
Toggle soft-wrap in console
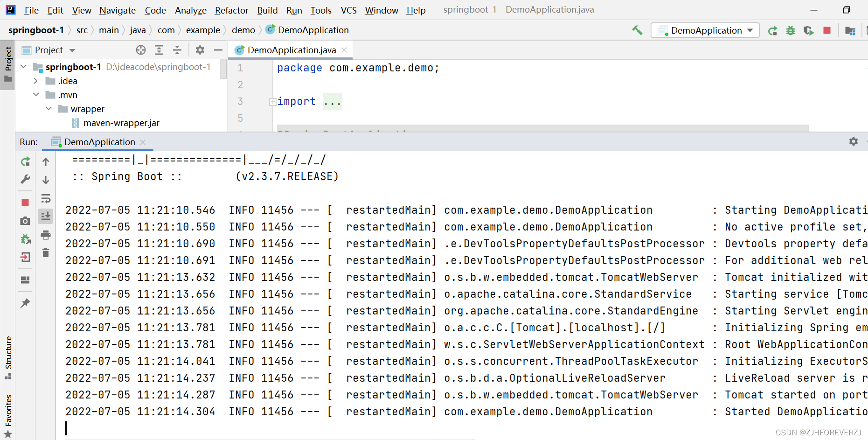[46, 199]
